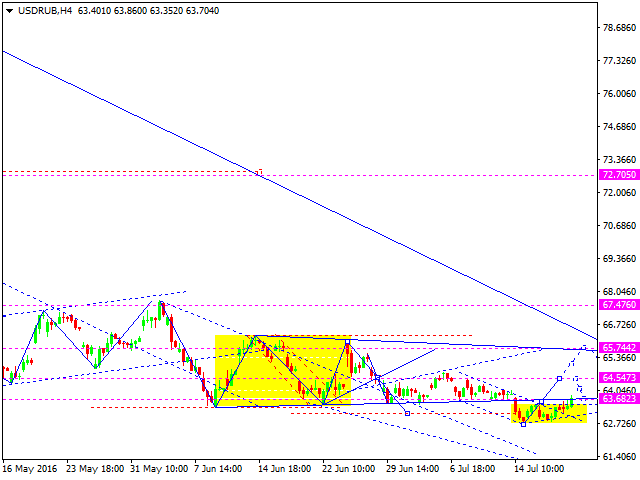Select the 63.7040 close price in header
640x480 pixels.
click(202, 11)
